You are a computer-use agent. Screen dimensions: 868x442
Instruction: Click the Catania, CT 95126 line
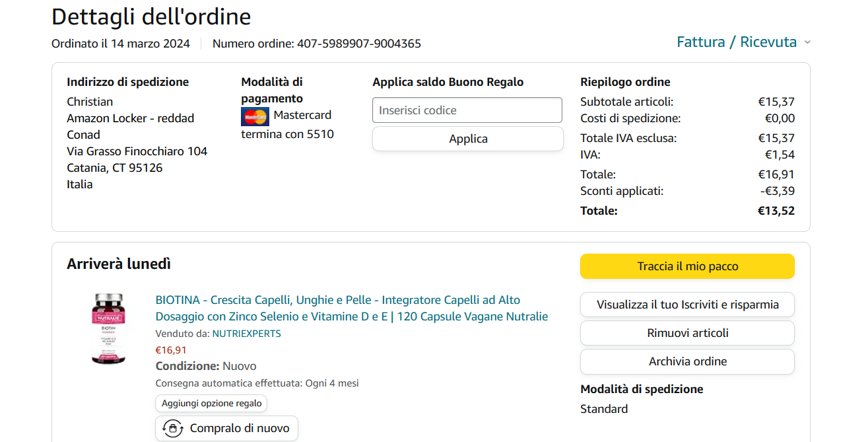coord(115,168)
